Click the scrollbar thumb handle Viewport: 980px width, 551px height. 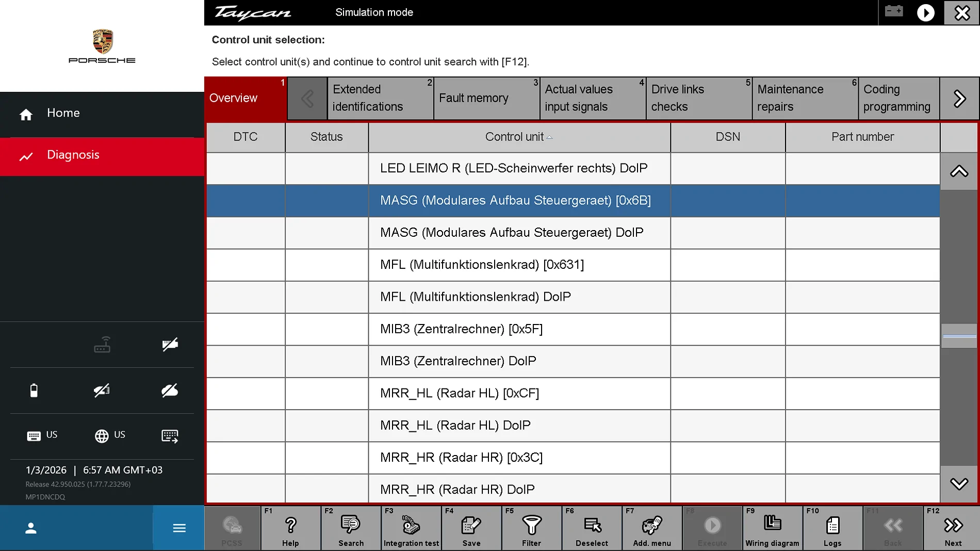(959, 336)
